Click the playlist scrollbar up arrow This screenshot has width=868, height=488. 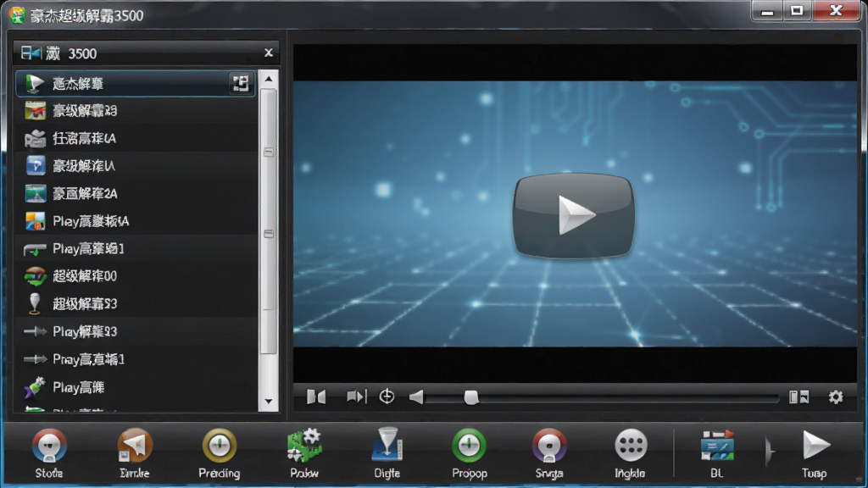269,79
